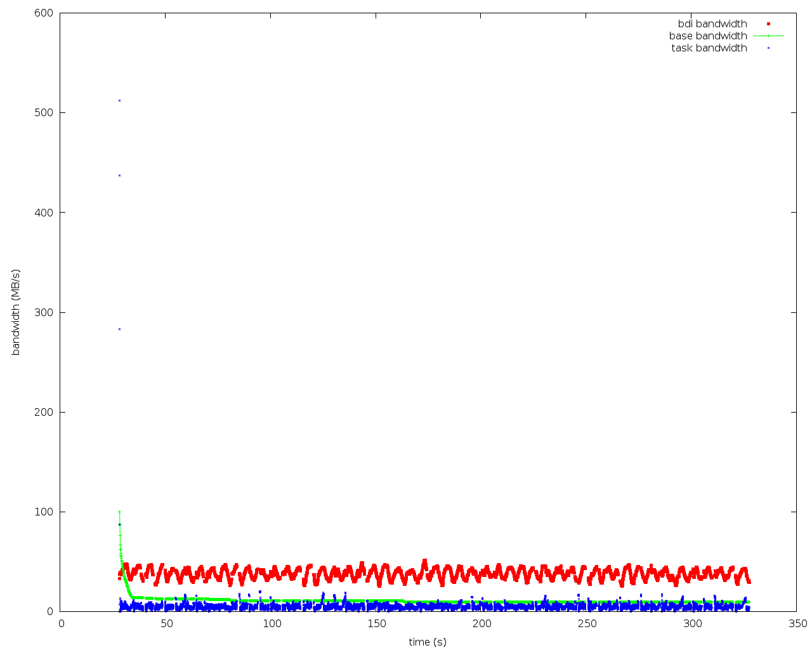Click the 'task bandwidth' legend label

[709, 48]
